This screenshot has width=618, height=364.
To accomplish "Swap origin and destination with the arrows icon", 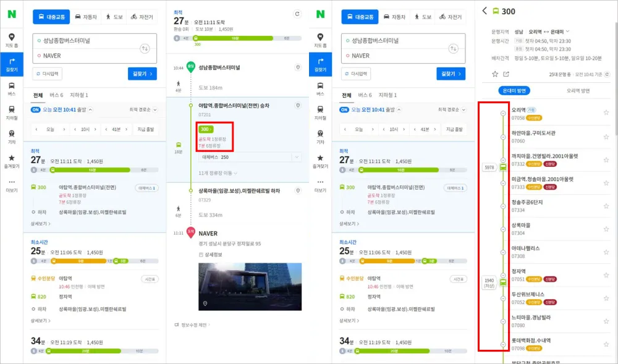I will (146, 48).
